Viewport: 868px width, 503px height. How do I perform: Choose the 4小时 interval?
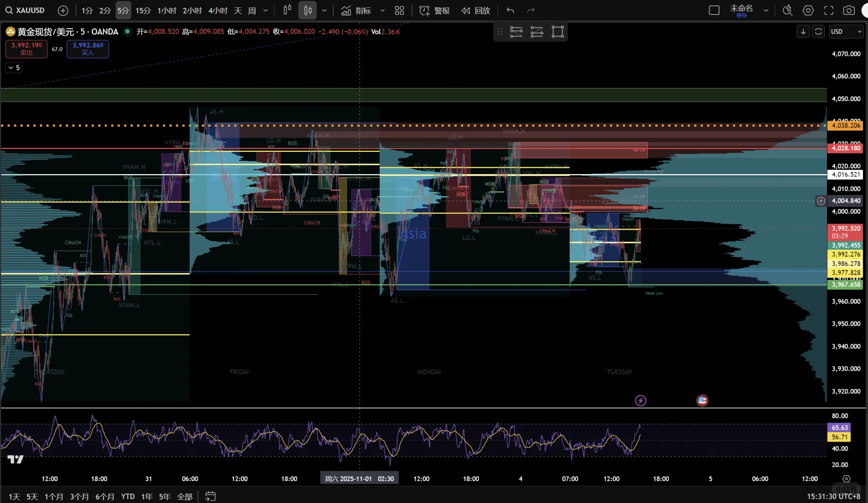pyautogui.click(x=218, y=10)
